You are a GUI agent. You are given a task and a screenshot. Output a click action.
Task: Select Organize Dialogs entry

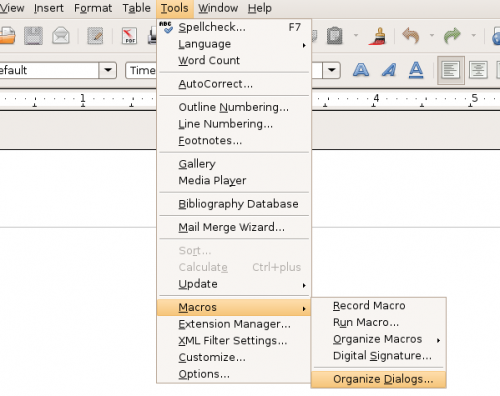pyautogui.click(x=379, y=379)
